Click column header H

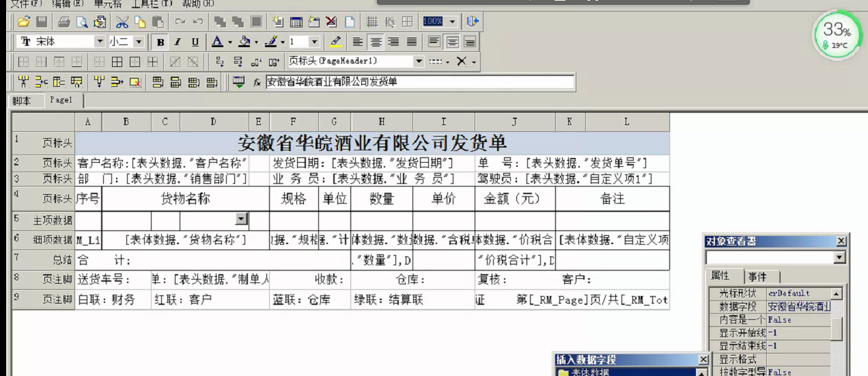[x=382, y=122]
